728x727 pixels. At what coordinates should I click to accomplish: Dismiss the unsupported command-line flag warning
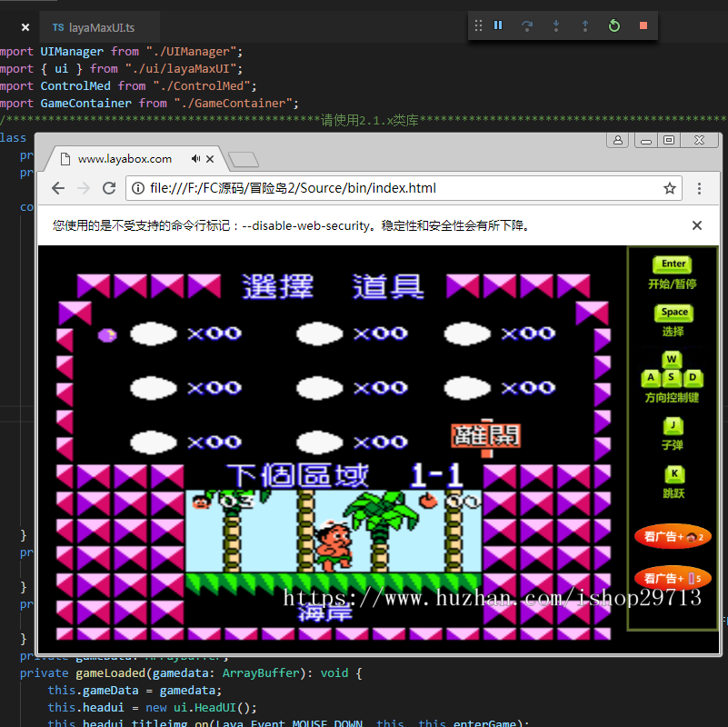tap(696, 224)
